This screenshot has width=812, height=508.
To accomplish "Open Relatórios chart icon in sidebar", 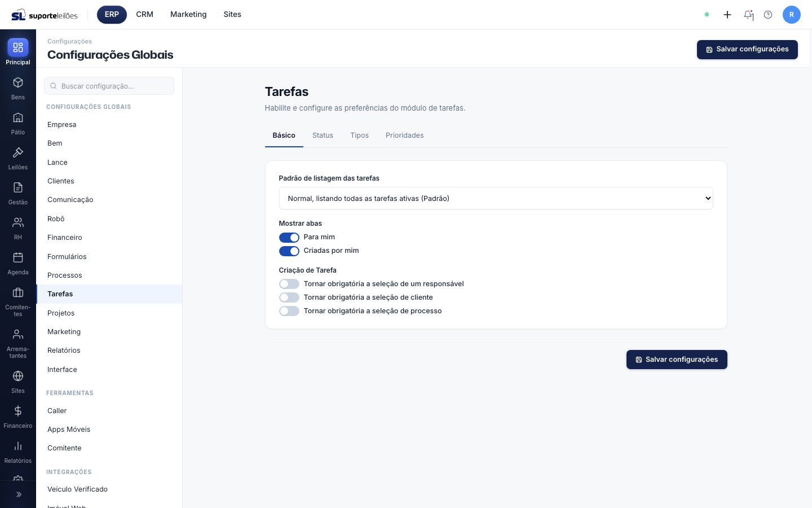I will (18, 446).
